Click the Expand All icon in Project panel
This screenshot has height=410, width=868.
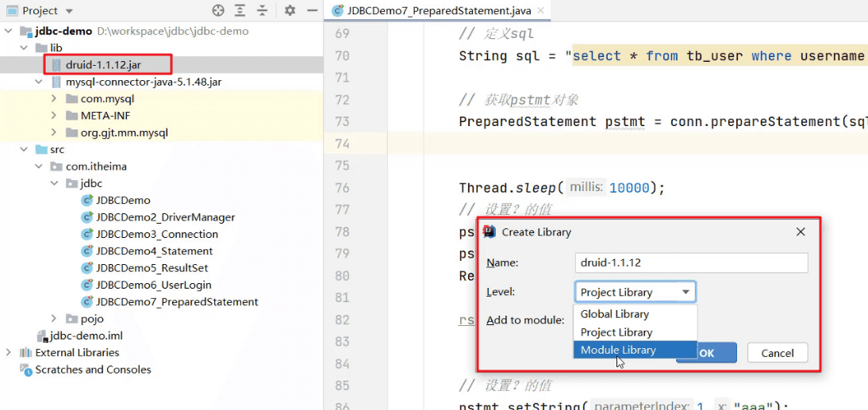[x=240, y=10]
